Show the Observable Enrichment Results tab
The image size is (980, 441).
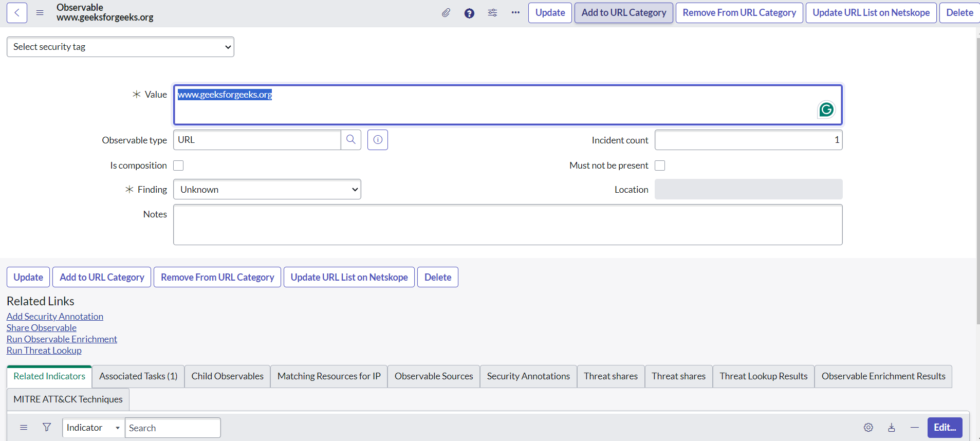883,376
